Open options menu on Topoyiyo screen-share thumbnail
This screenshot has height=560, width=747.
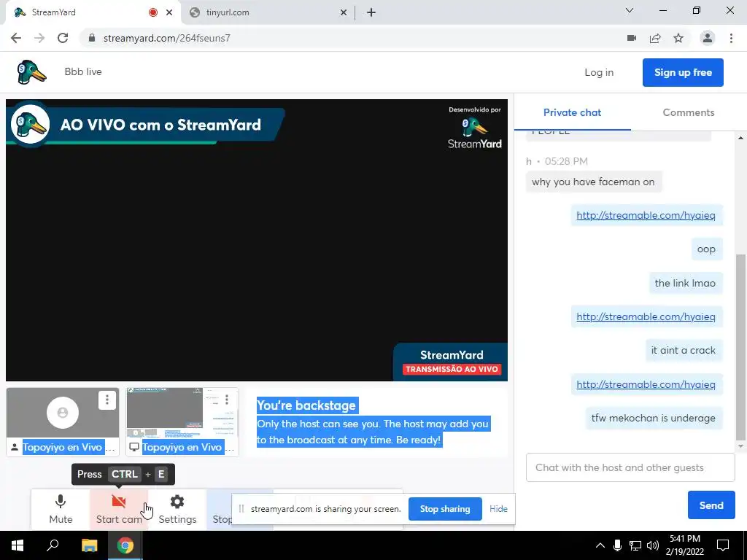pos(227,400)
